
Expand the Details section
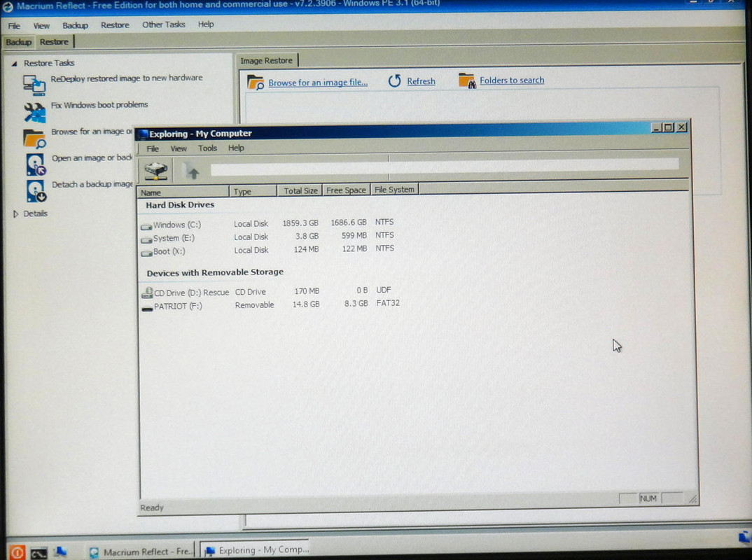coord(15,213)
